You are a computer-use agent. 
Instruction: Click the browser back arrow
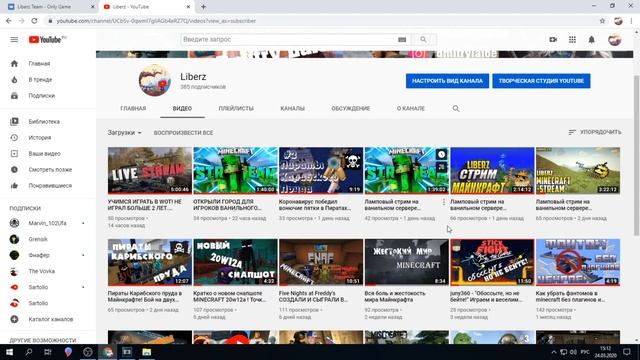tap(9, 21)
